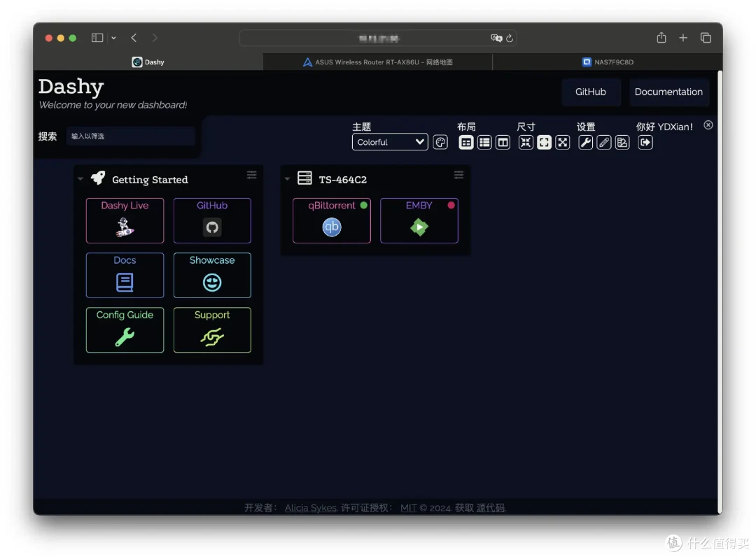Open the Config Guide tile
Viewport: 756px width, 559px height.
(125, 330)
